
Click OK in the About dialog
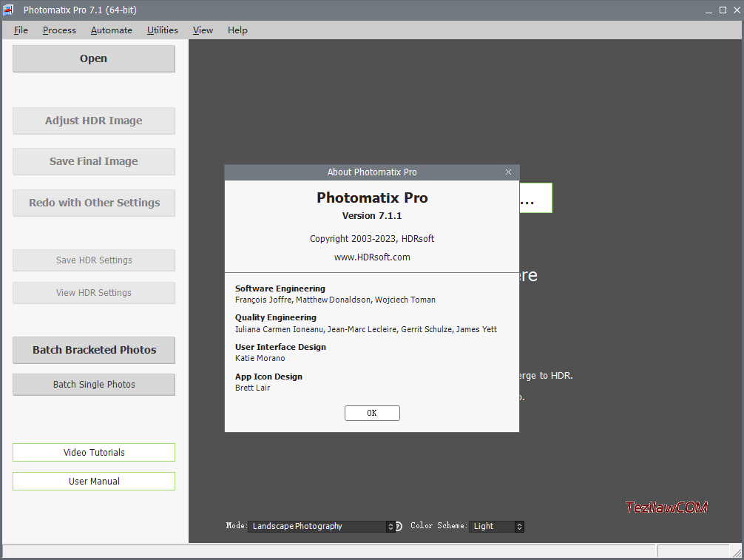tap(372, 413)
